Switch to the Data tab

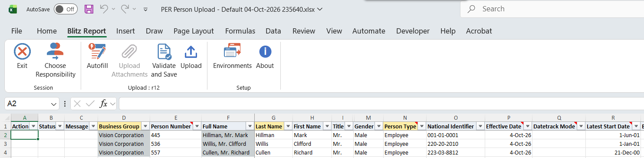[x=273, y=31]
